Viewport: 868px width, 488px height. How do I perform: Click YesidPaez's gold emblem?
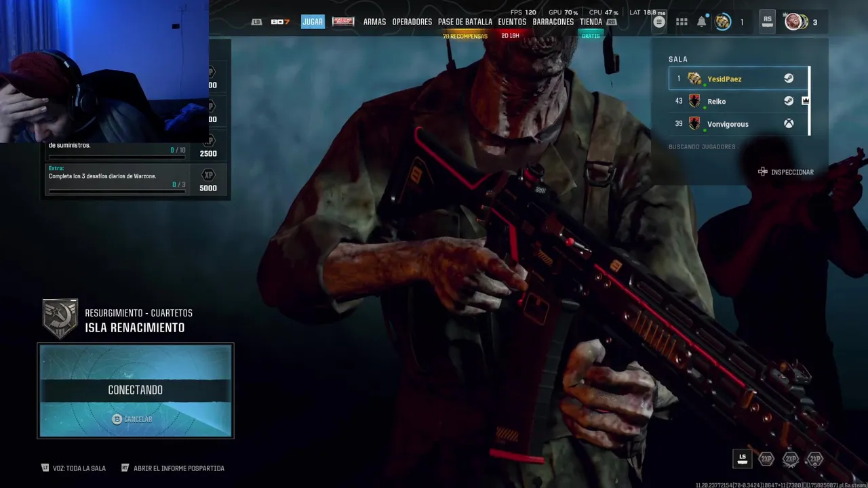pos(694,79)
